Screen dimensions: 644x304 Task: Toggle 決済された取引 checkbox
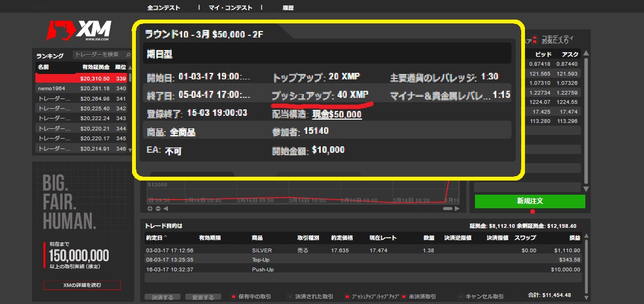coord(290,297)
